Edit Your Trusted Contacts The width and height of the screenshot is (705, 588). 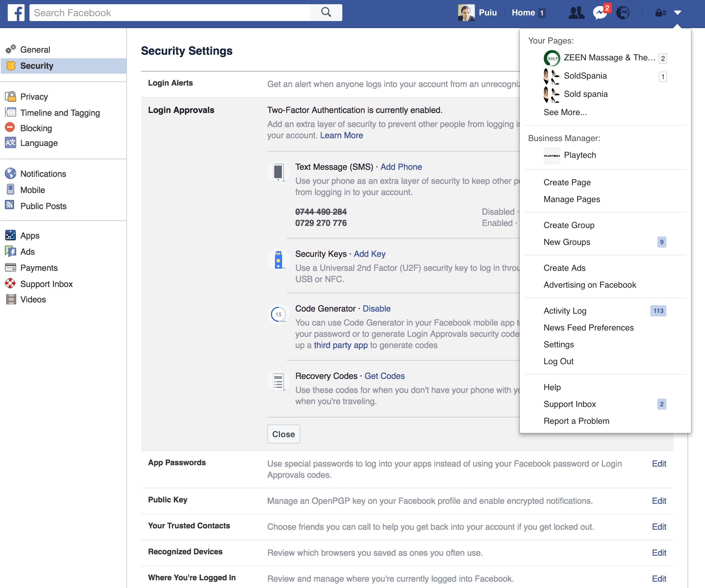(x=659, y=527)
